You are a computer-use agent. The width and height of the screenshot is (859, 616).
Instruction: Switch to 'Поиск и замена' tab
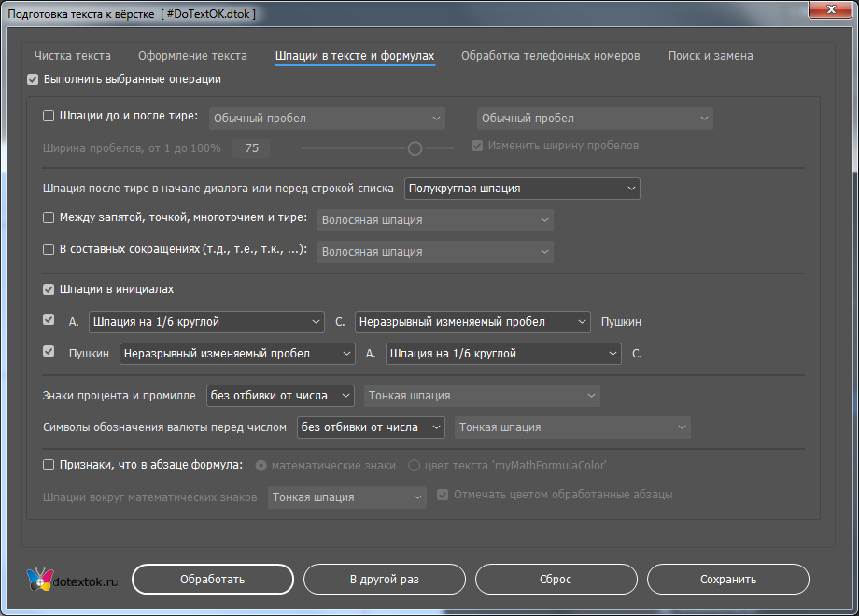click(x=710, y=56)
